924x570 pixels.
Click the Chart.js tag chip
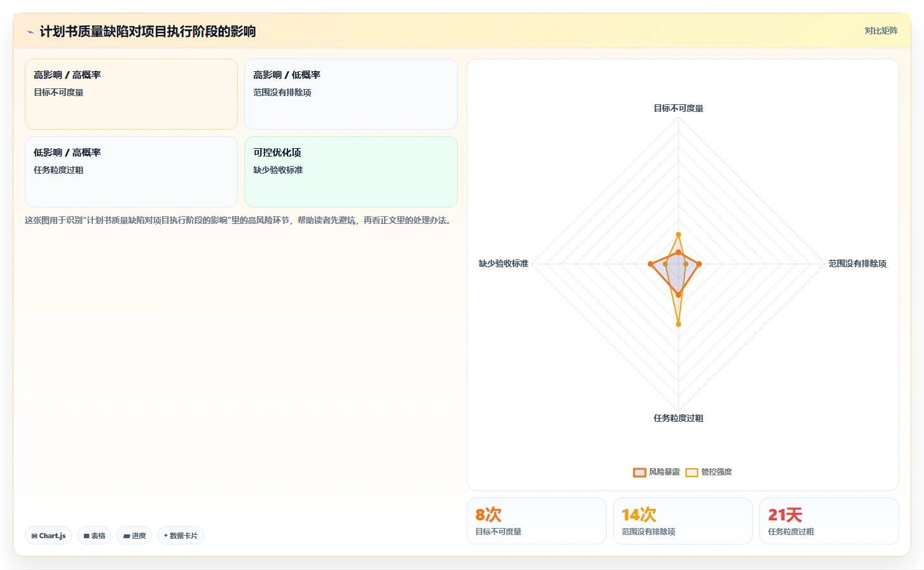pos(48,536)
